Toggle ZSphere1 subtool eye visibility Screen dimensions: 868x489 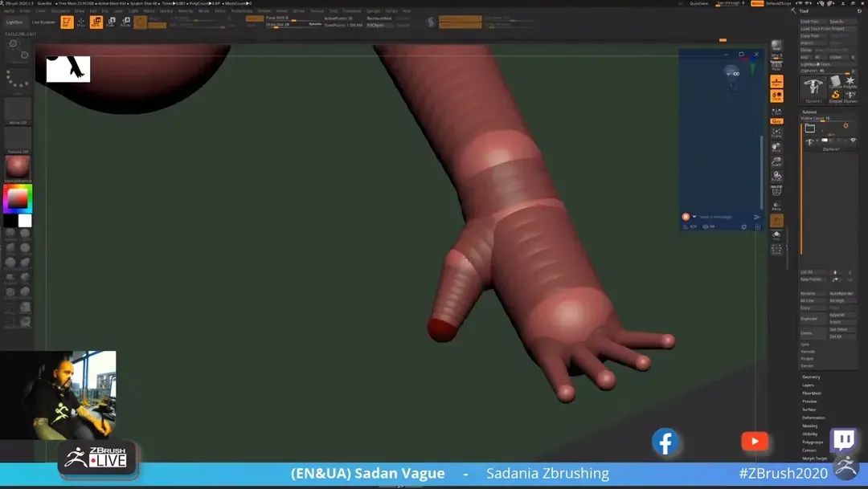[x=853, y=141]
